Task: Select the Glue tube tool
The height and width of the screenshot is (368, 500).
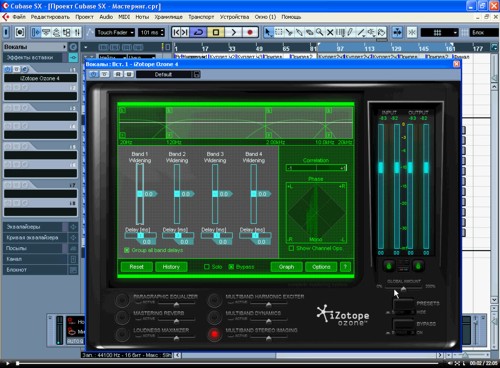Action: click(x=299, y=32)
